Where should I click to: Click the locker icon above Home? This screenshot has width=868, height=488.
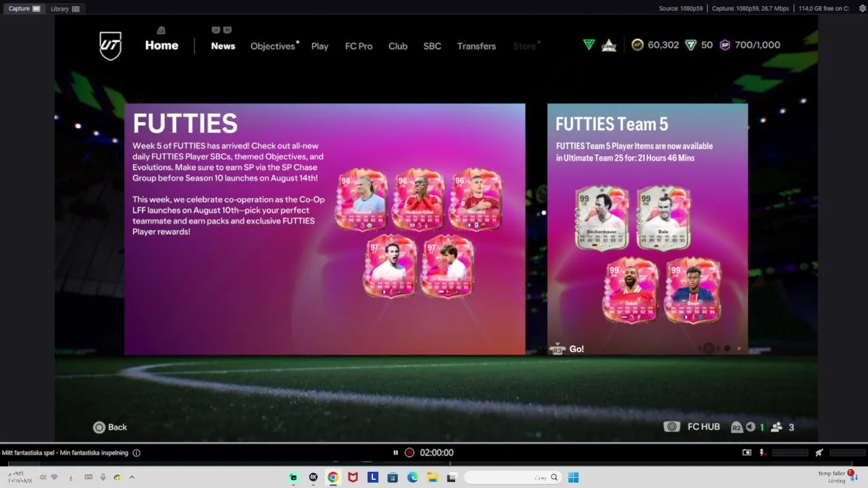pyautogui.click(x=161, y=30)
